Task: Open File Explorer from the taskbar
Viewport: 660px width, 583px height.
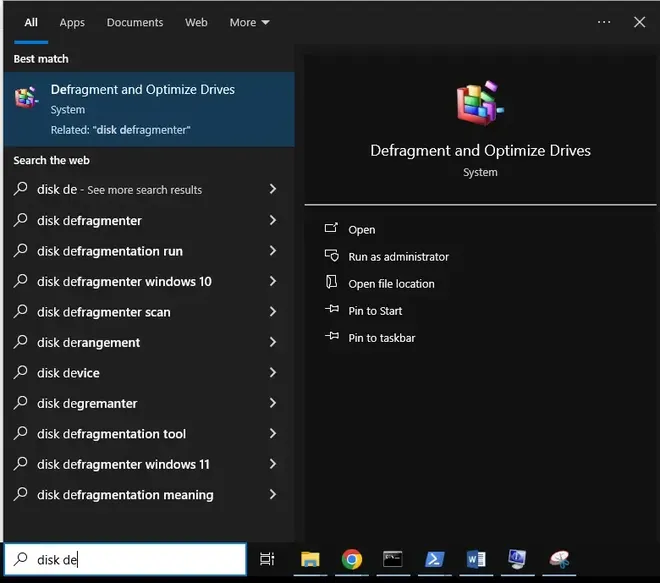Action: click(x=310, y=559)
